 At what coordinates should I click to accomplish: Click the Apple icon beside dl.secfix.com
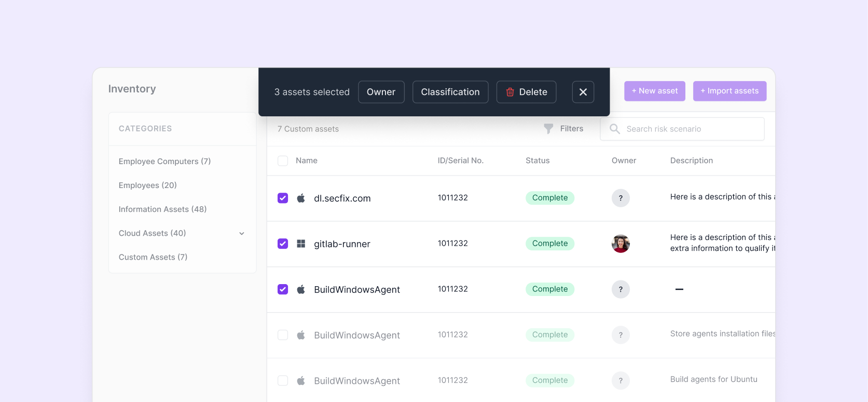click(x=301, y=198)
